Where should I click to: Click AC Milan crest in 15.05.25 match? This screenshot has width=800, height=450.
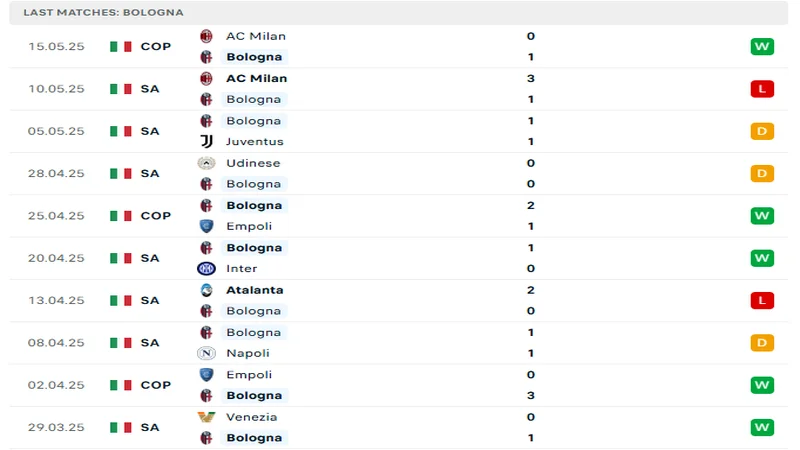207,36
